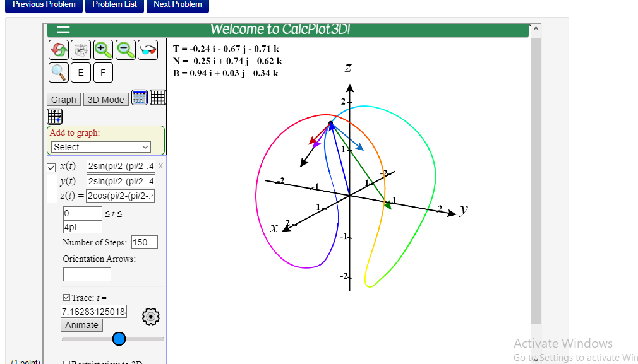
Task: Click the zoom in magnifier icon
Action: tap(103, 50)
